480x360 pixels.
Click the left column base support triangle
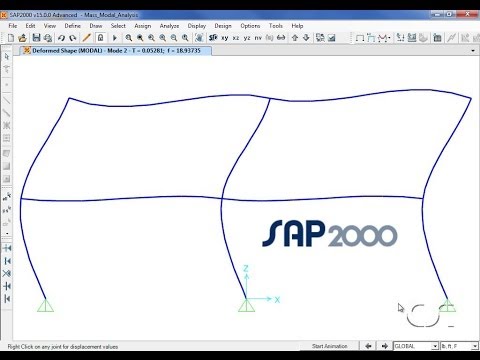pos(46,305)
